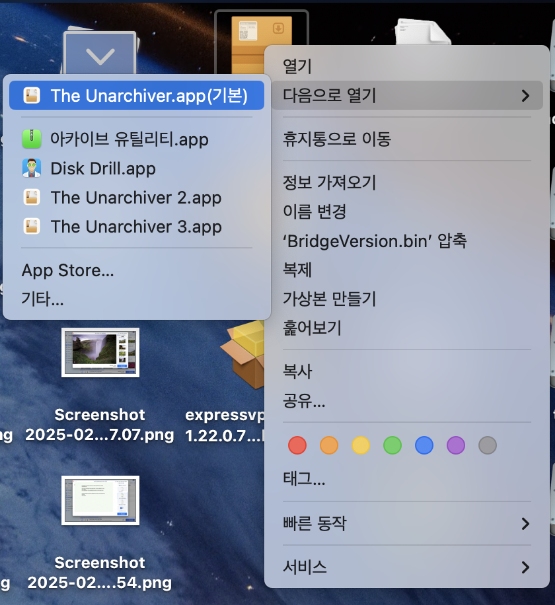555x605 pixels.
Task: Select Screenshot 2025-02....54.png thumbnail
Action: click(x=100, y=500)
